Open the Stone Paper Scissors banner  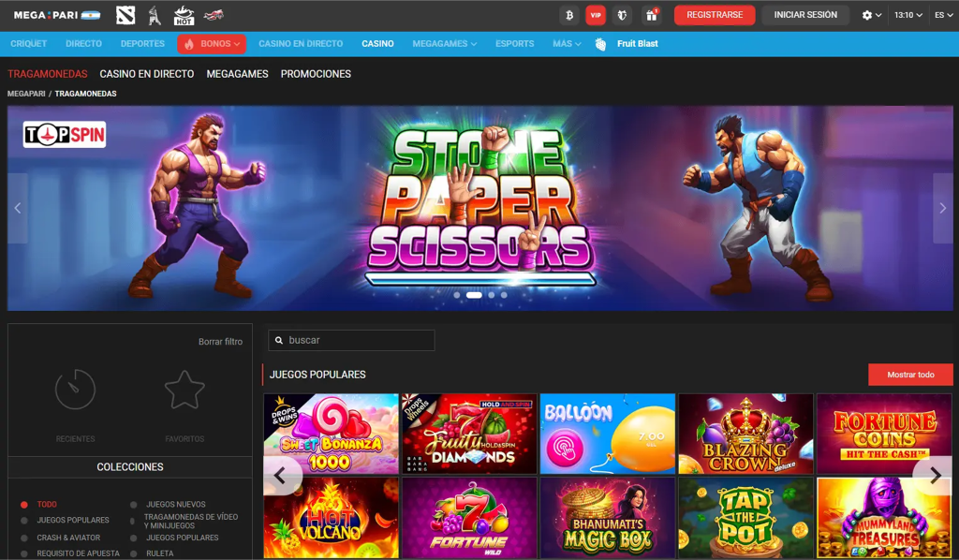click(480, 208)
